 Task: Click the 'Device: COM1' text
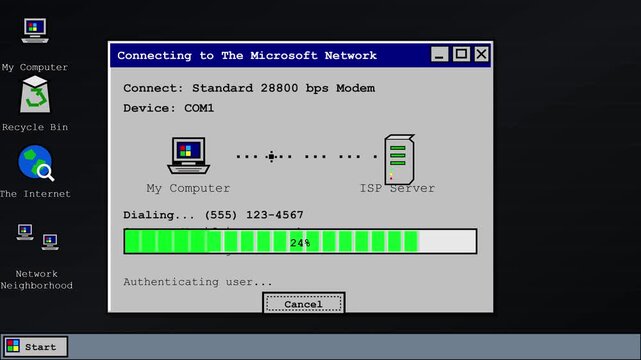tap(168, 108)
